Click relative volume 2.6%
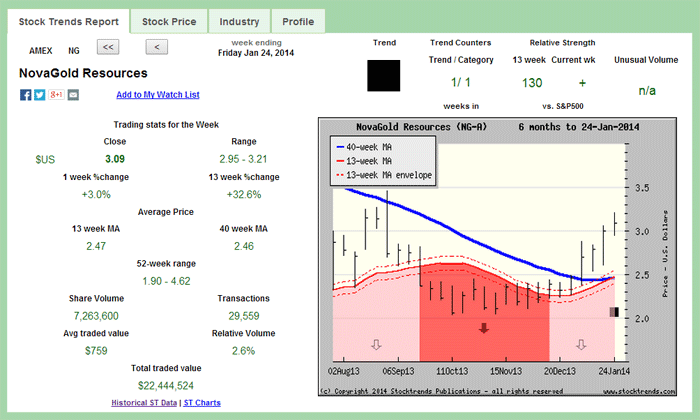 coord(243,351)
